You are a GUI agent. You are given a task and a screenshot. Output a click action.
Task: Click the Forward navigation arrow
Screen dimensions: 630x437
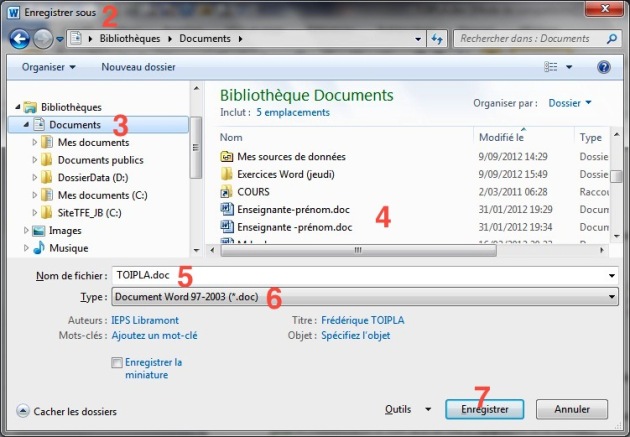(43, 39)
